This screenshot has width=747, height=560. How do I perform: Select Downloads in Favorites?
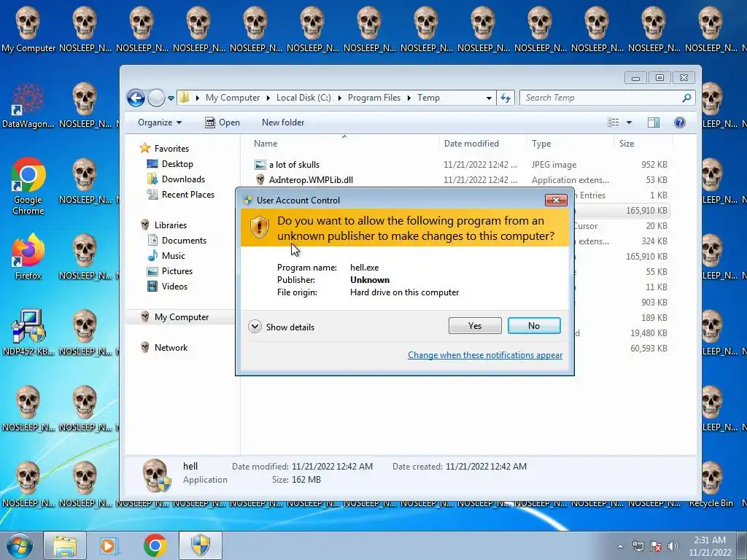tap(176, 179)
